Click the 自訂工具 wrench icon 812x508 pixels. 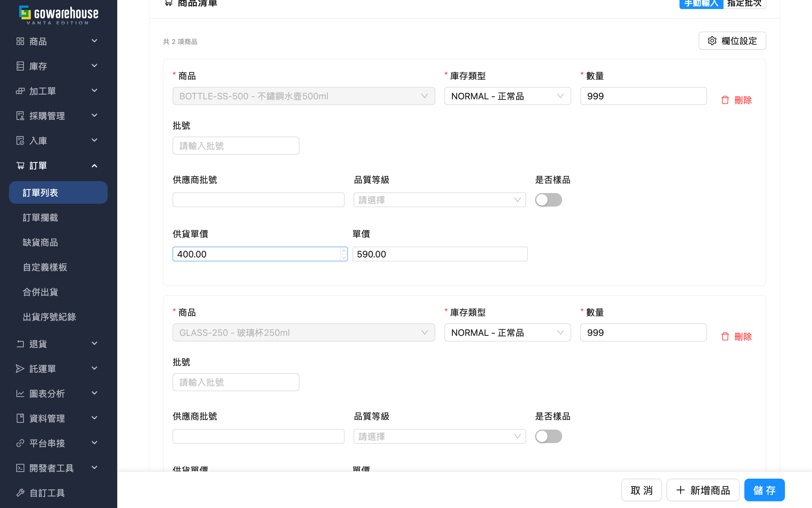pos(20,493)
